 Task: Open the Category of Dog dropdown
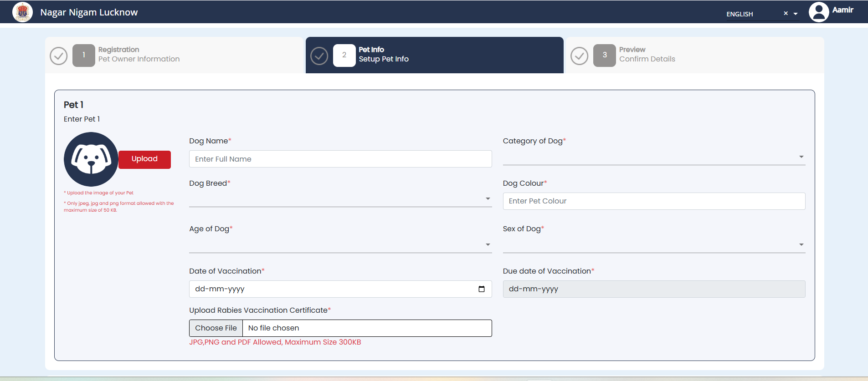point(653,157)
